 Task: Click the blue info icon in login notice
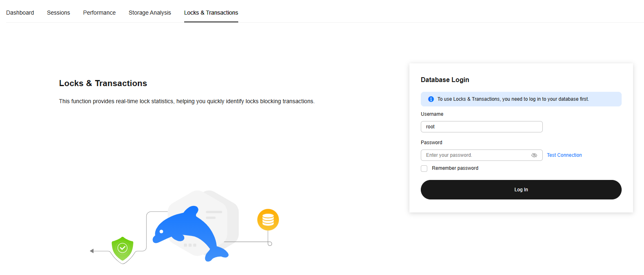tap(431, 99)
